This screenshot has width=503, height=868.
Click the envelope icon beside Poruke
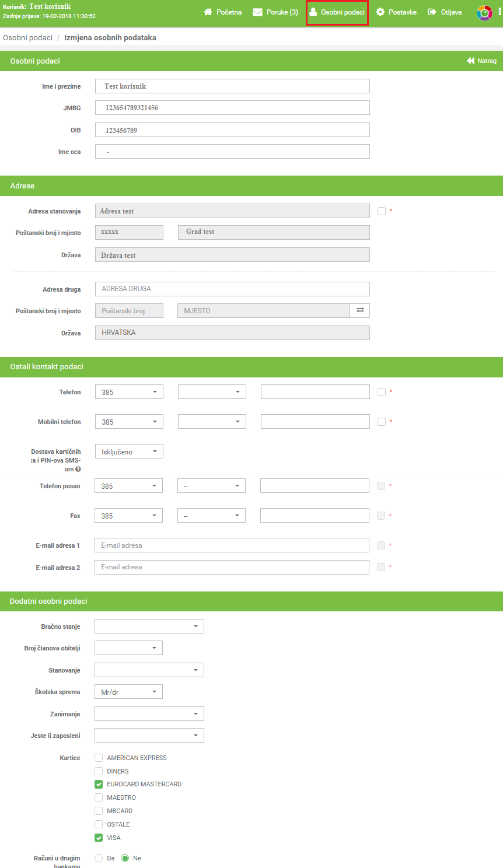257,12
